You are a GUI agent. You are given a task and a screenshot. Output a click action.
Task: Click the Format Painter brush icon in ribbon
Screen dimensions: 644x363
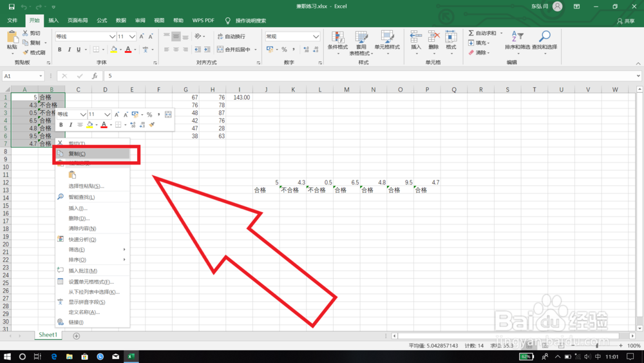pyautogui.click(x=26, y=52)
